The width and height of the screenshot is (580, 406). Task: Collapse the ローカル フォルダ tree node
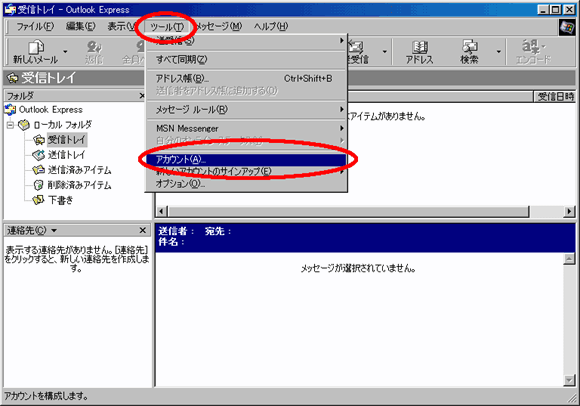[x=10, y=125]
